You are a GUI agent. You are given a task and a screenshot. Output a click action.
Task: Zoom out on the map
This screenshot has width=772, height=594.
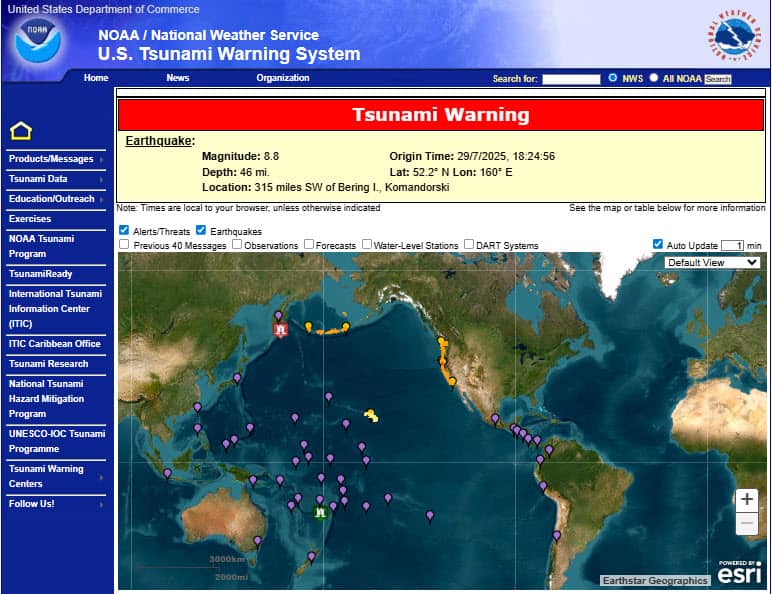coord(746,523)
